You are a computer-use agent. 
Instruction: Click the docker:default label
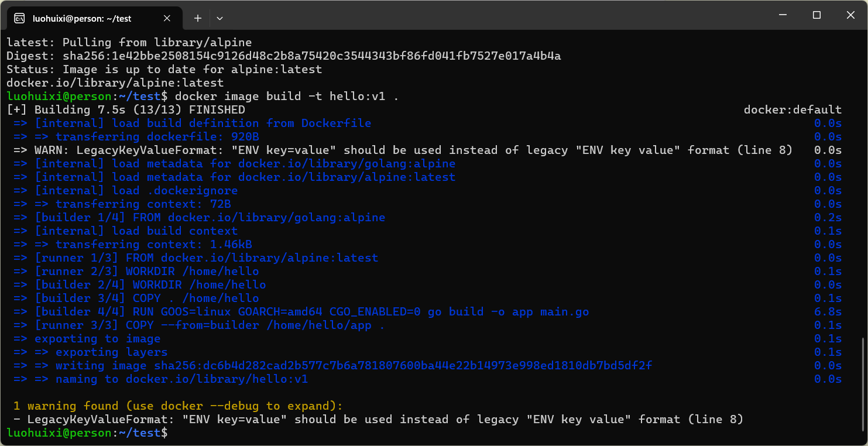(x=792, y=109)
